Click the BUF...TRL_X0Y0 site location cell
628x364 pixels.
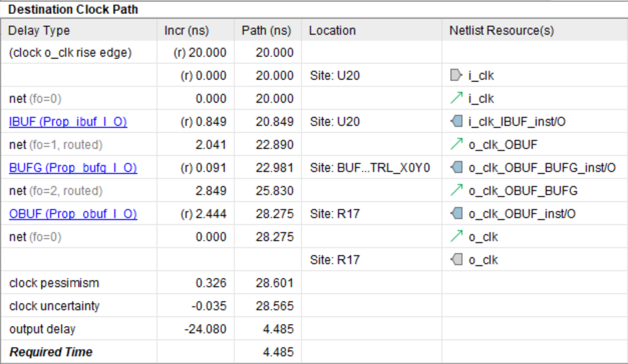tap(369, 168)
